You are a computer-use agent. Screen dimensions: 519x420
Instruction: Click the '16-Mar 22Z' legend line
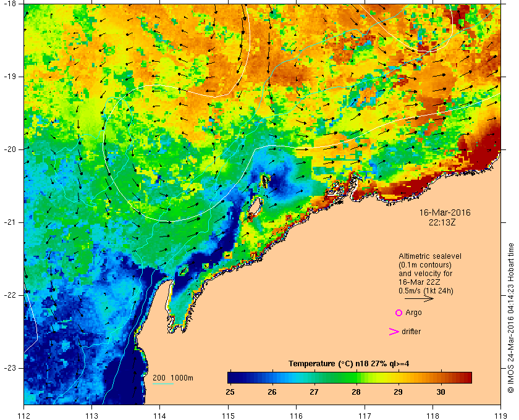[420, 282]
